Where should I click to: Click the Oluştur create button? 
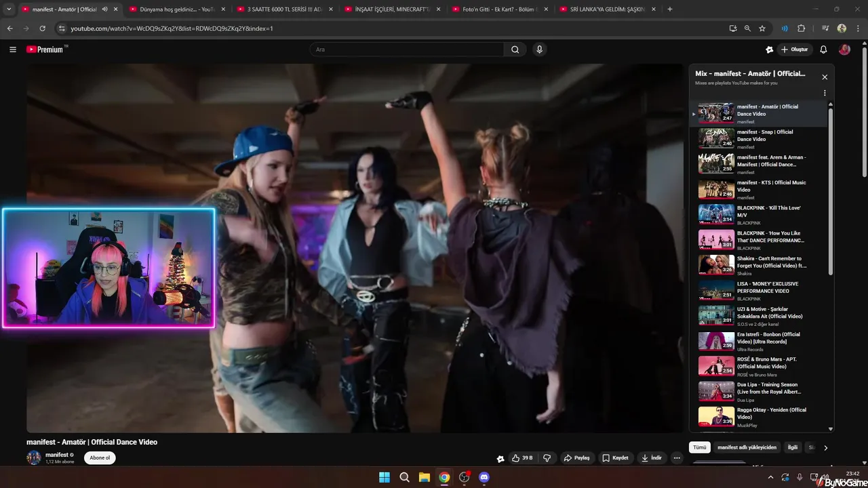pos(794,49)
